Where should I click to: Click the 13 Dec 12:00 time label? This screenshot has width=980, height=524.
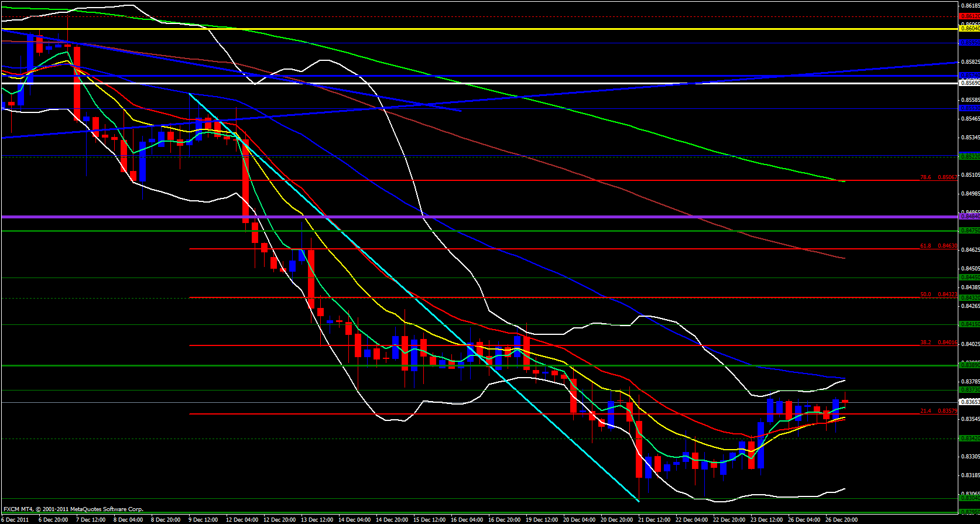[316, 520]
